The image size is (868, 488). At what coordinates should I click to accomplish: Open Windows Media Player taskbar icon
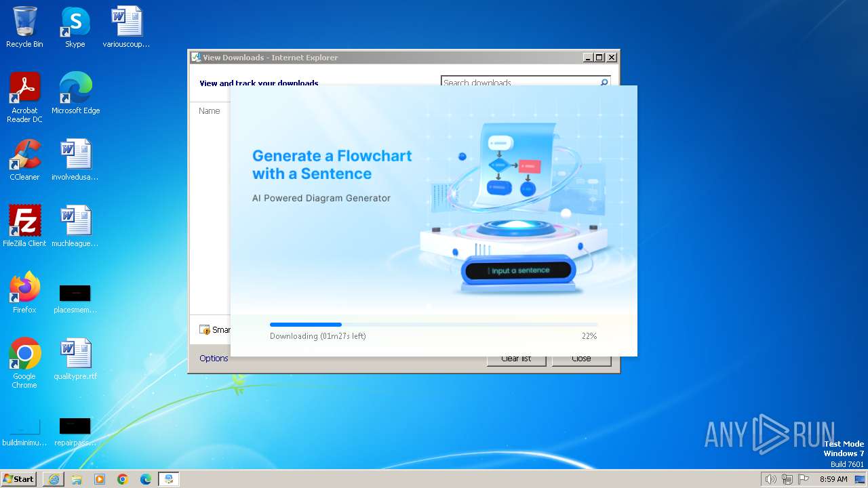100,479
